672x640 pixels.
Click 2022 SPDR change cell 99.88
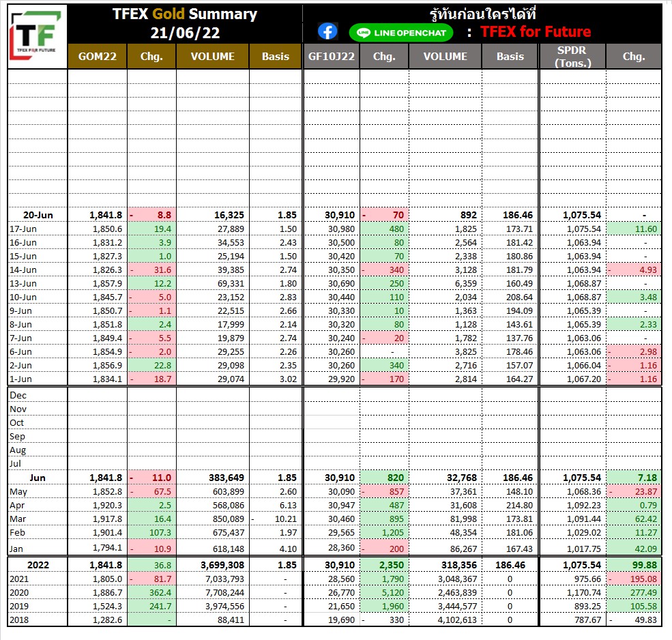click(634, 565)
